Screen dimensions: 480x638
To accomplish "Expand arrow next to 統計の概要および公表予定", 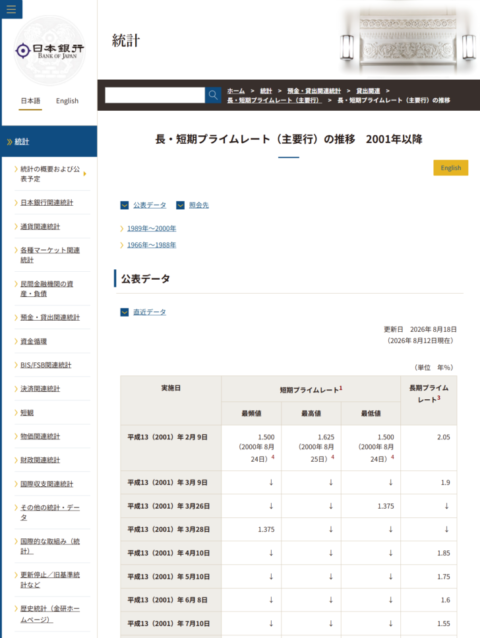I will pyautogui.click(x=85, y=174).
